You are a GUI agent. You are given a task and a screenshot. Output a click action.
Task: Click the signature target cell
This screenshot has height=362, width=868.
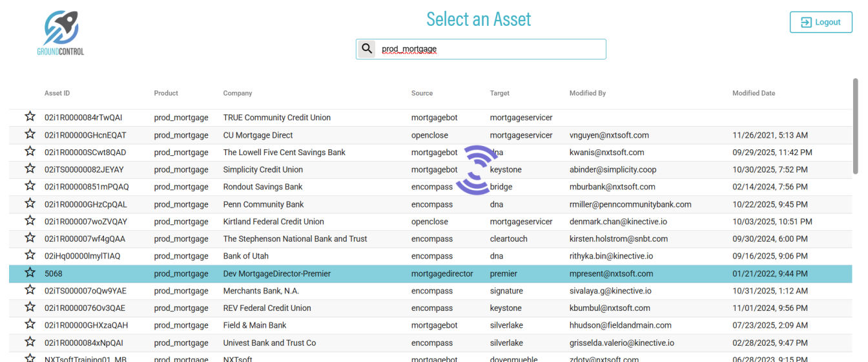[506, 291]
